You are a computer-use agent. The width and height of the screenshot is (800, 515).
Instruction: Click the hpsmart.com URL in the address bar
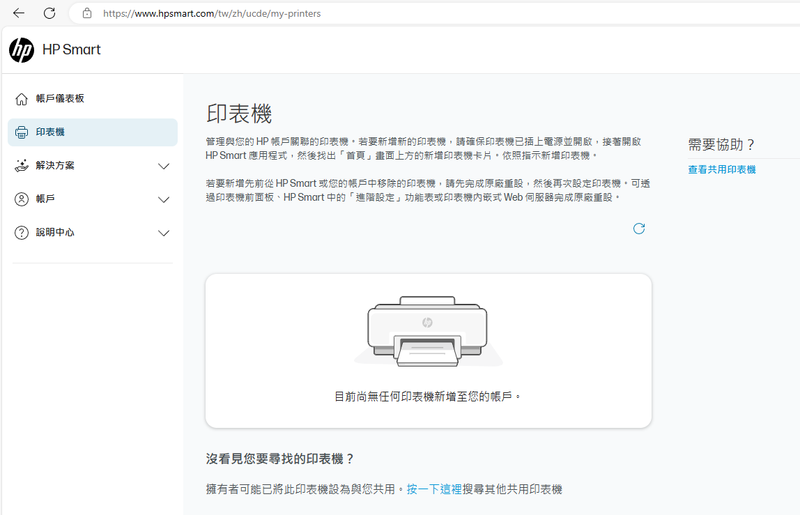tap(212, 14)
